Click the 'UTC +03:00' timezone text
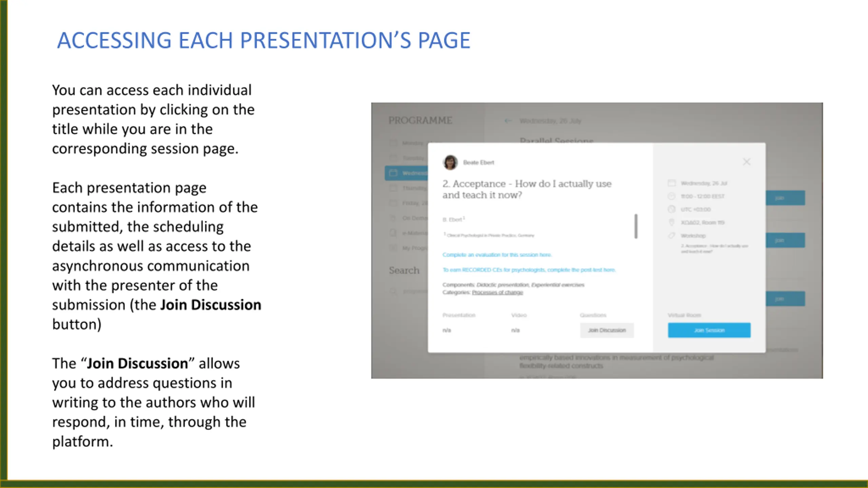This screenshot has width=868, height=488. coord(695,209)
